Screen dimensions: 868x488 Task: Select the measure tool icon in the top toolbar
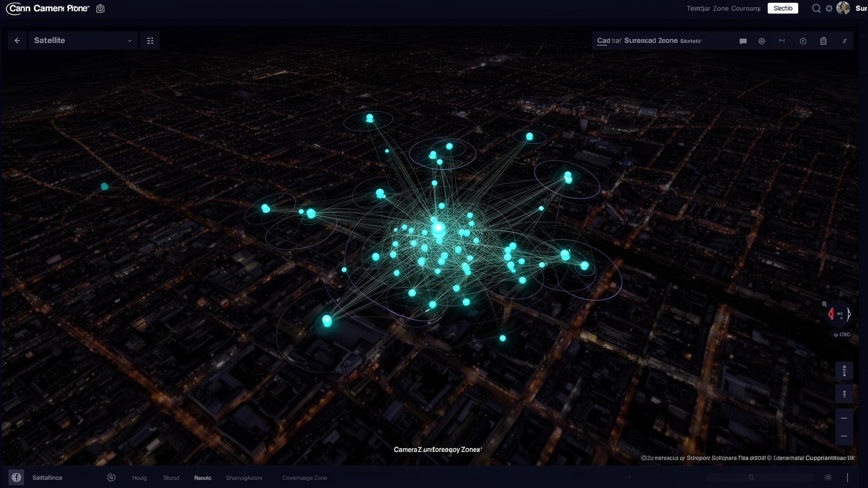tap(782, 41)
